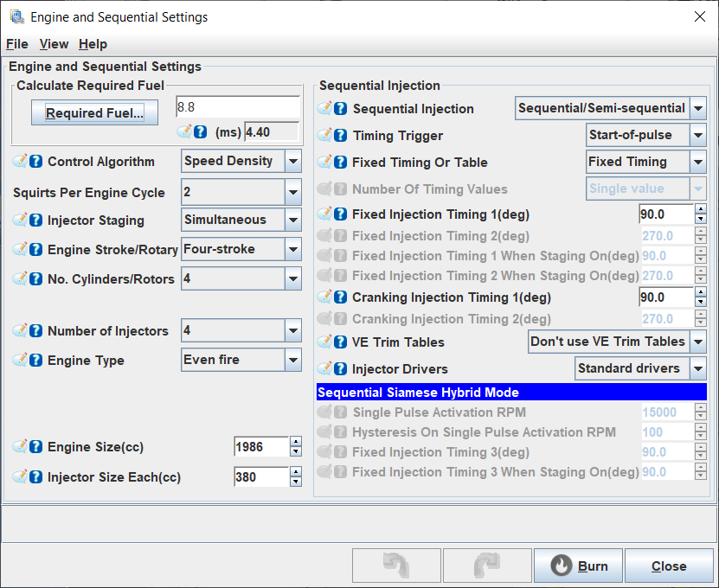Expand the Control Algorithm dropdown
The height and width of the screenshot is (588, 719).
[x=292, y=161]
